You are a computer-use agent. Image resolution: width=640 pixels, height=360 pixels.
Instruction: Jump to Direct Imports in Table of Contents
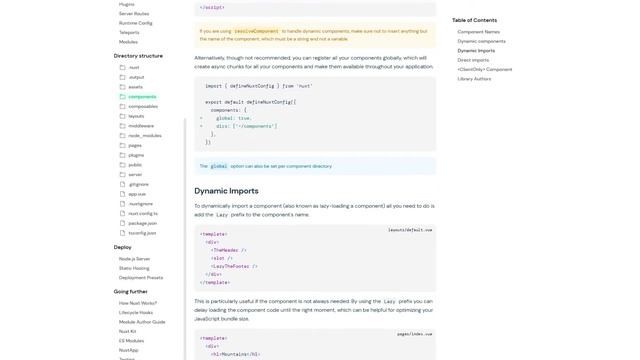click(473, 60)
